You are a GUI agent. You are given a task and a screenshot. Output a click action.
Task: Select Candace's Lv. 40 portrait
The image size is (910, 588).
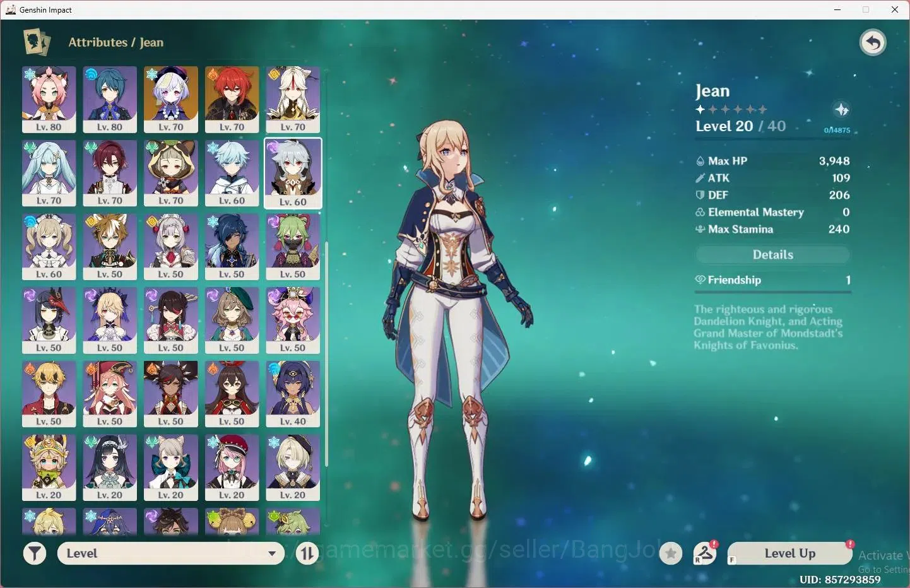293,394
